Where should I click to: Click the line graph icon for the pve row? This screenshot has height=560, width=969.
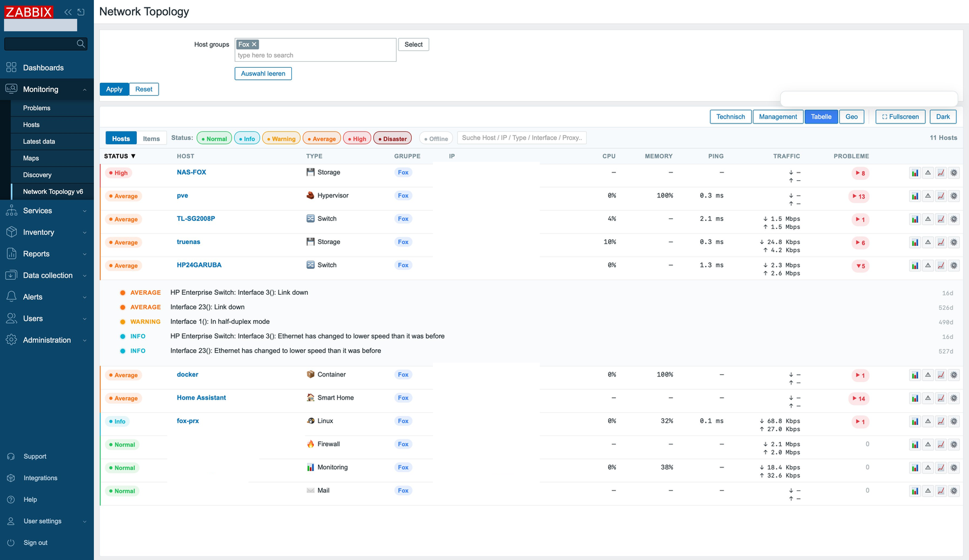[941, 196]
